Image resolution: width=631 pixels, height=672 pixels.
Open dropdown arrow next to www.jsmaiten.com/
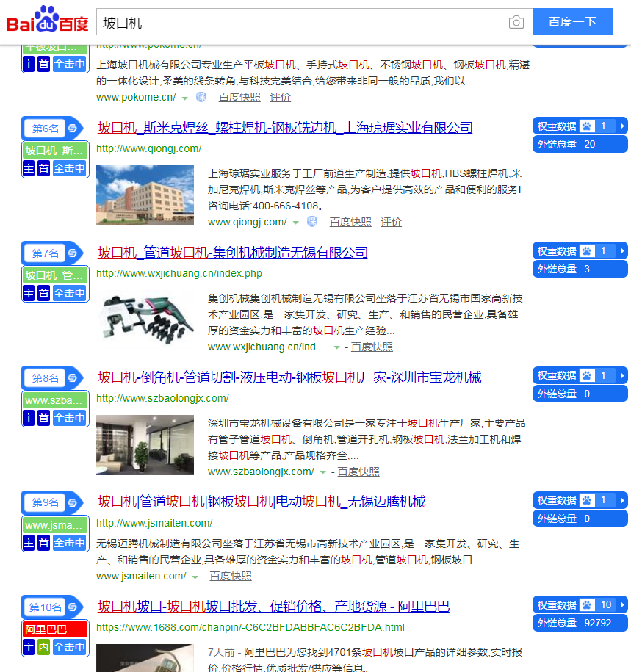195,577
